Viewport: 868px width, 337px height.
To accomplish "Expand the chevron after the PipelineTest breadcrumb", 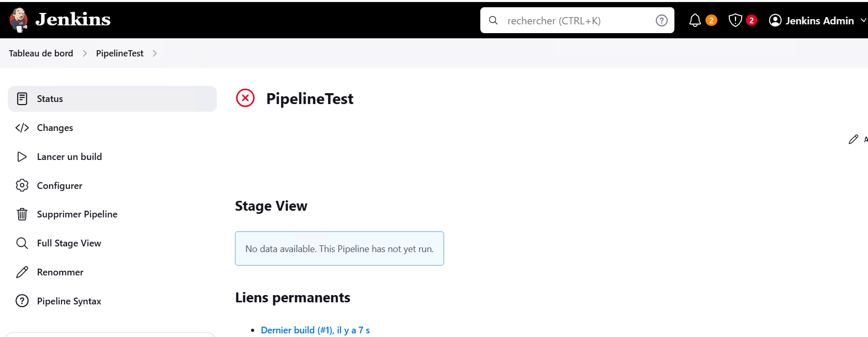I will pos(155,53).
